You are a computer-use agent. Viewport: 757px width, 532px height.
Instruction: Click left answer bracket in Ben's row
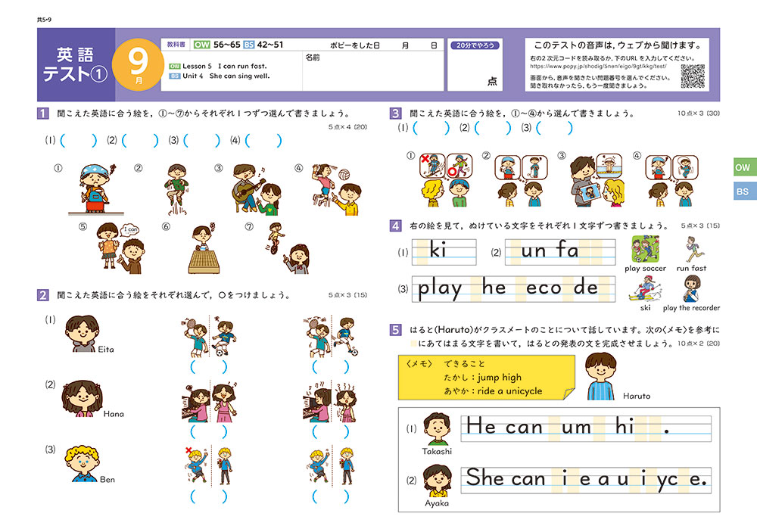click(209, 496)
